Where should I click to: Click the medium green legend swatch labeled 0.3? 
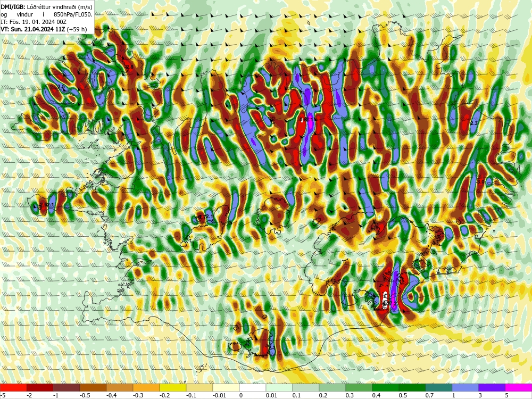tap(359, 387)
